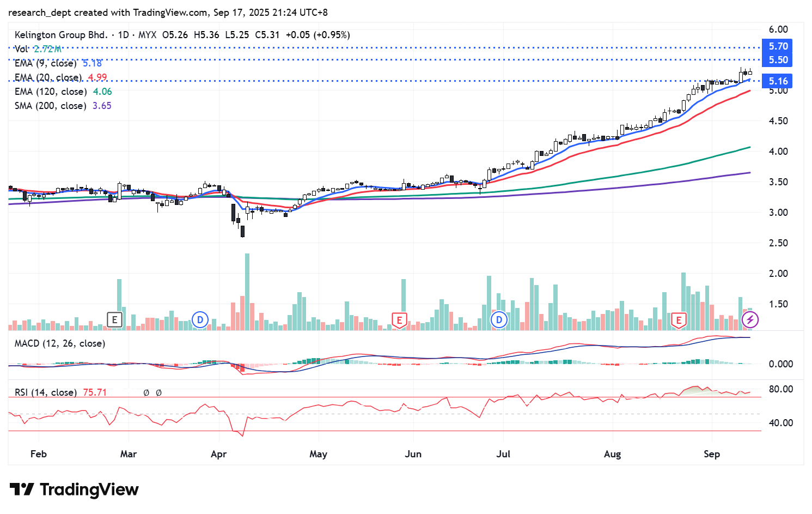Select the MACD (12, 26, close) label
Image resolution: width=812 pixels, height=514 pixels.
click(x=60, y=343)
